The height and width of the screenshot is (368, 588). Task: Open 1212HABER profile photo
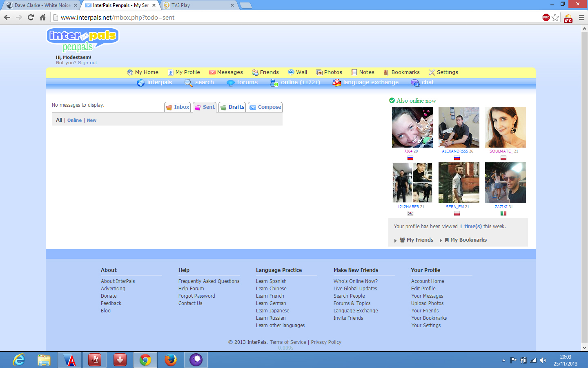click(412, 183)
